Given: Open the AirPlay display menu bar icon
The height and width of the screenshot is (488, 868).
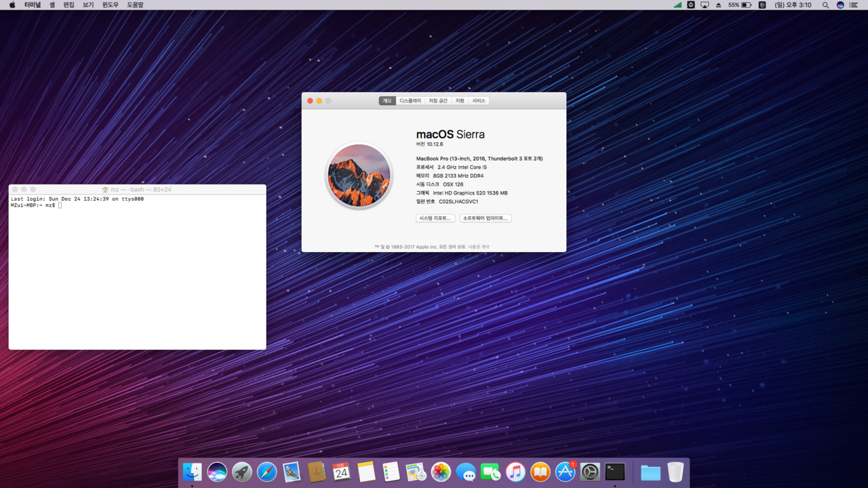Looking at the screenshot, I should 705,5.
